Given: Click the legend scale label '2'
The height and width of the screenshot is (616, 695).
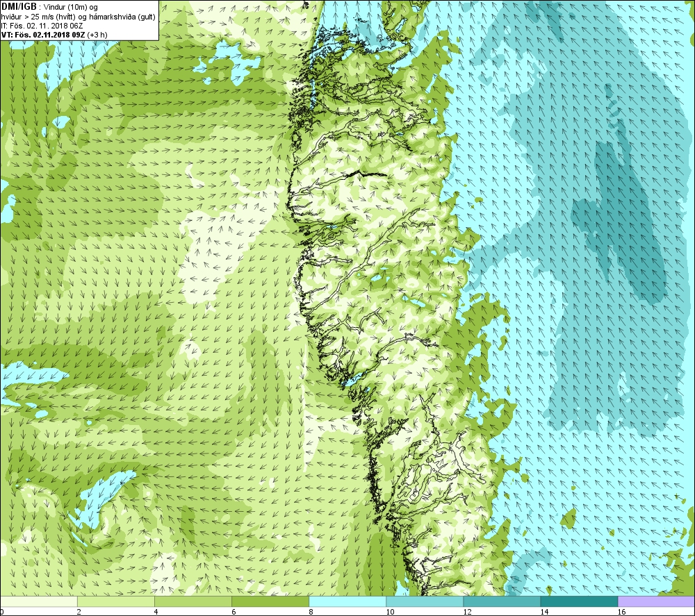Looking at the screenshot, I should coord(79,612).
